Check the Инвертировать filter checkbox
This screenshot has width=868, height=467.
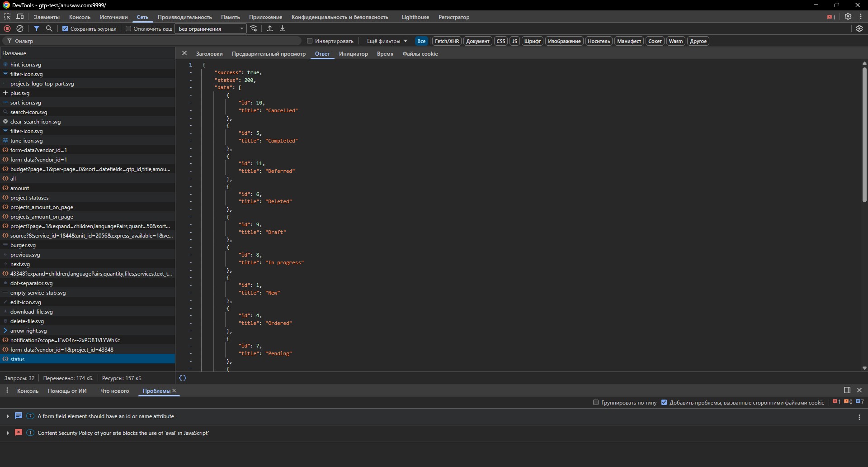coord(309,41)
